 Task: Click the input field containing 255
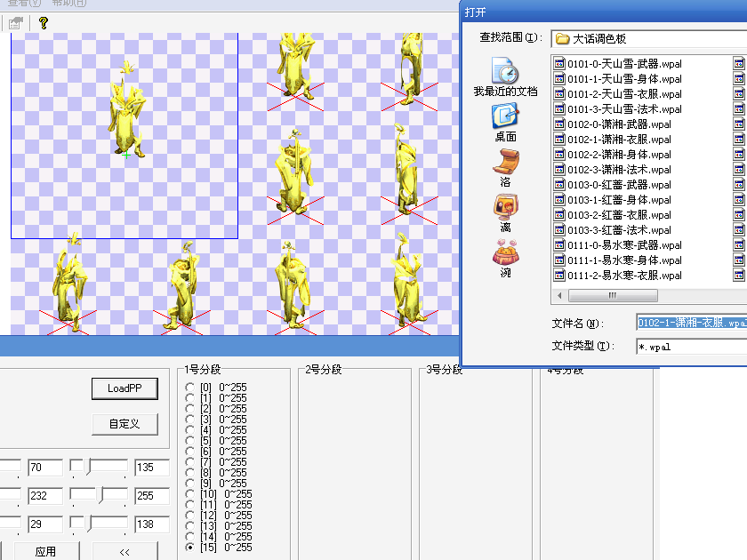(152, 496)
